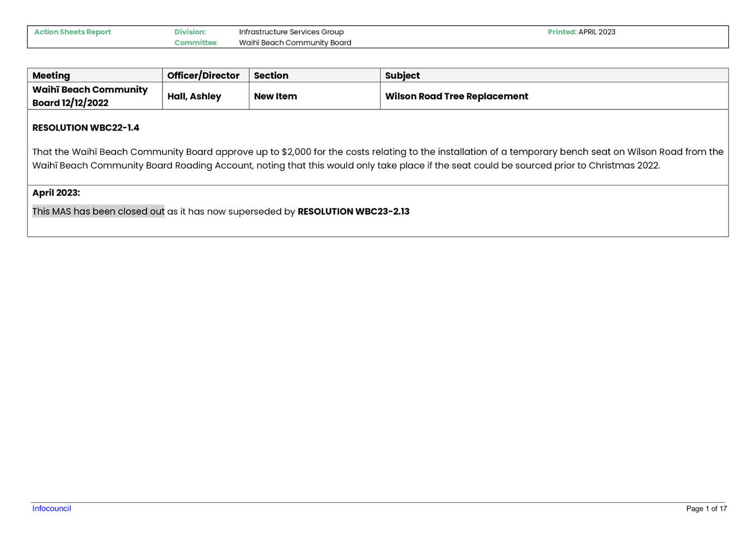Click 'RESOLUTION WBC22-1.4' heading

coord(86,128)
